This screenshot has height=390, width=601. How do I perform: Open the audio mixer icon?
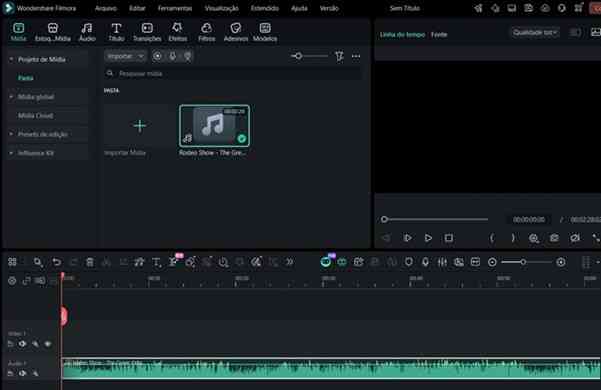(x=442, y=262)
